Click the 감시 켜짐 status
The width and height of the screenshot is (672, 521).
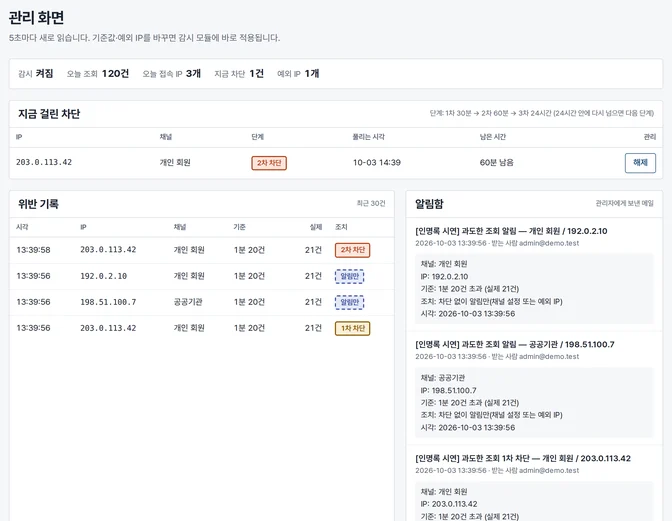click(x=36, y=74)
